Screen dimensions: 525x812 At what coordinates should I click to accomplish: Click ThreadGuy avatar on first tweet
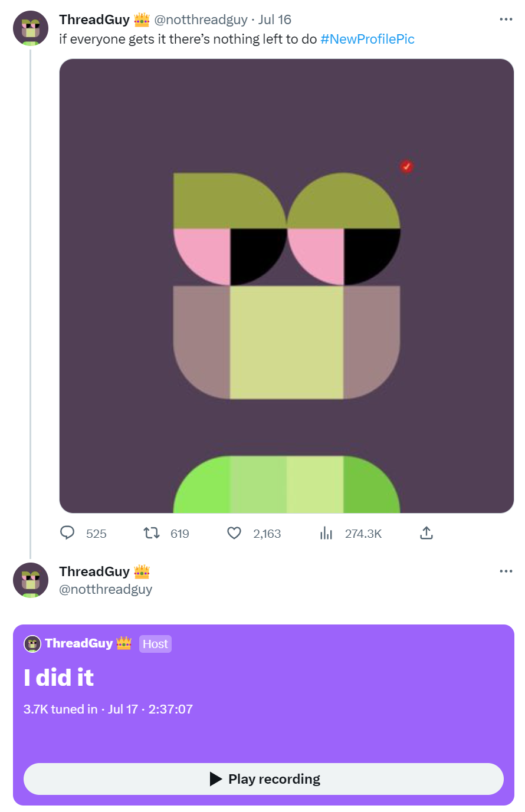pyautogui.click(x=31, y=28)
